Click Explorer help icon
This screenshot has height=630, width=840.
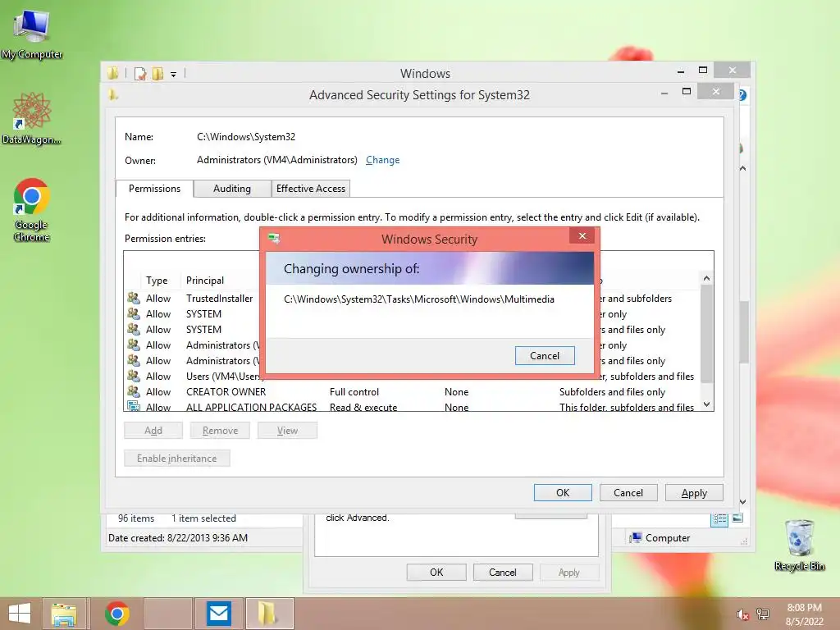(x=742, y=95)
